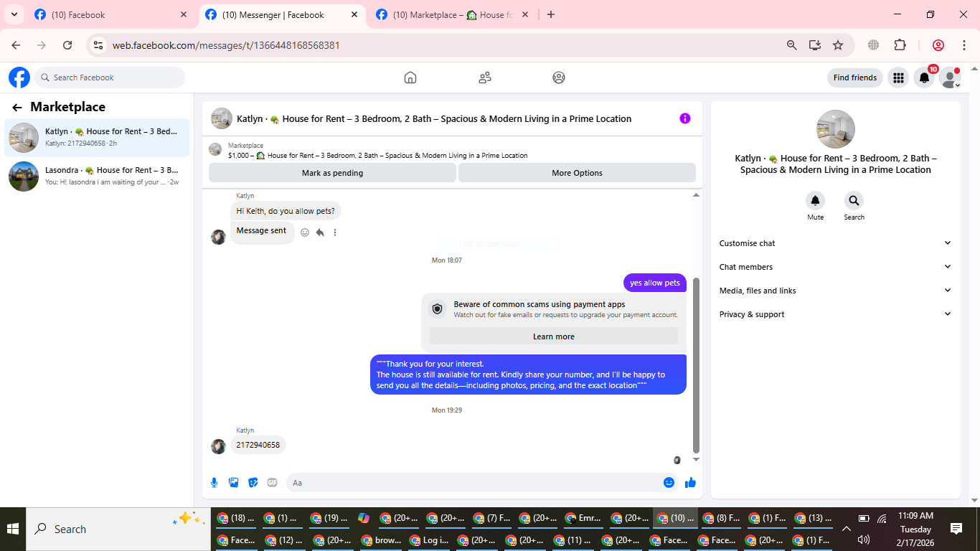Open more options for Message sent bubble
The width and height of the screenshot is (980, 551).
(x=335, y=232)
